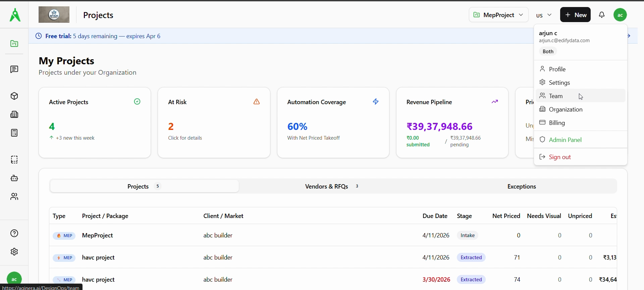
Task: Click the notification bell icon
Action: (602, 15)
